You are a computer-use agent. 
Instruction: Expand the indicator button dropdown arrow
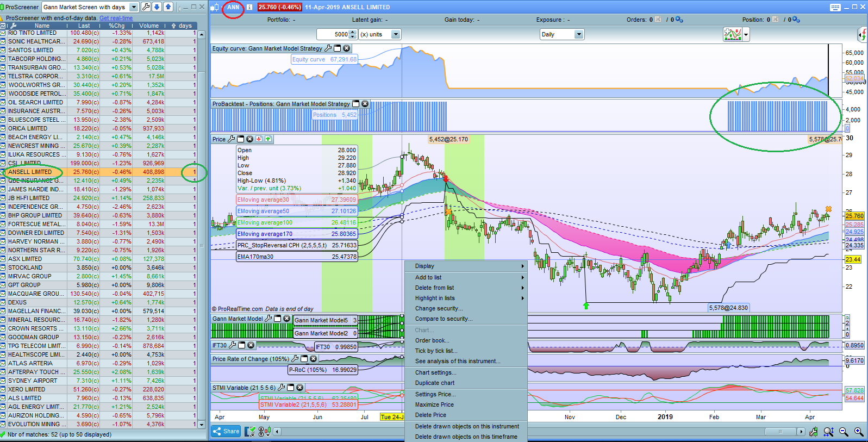click(x=746, y=35)
